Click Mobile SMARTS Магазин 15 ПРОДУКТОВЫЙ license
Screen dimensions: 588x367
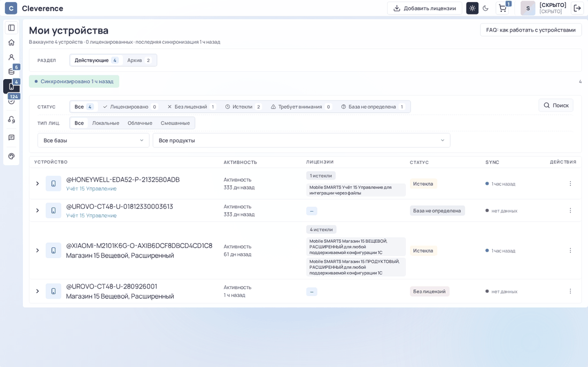point(356,267)
